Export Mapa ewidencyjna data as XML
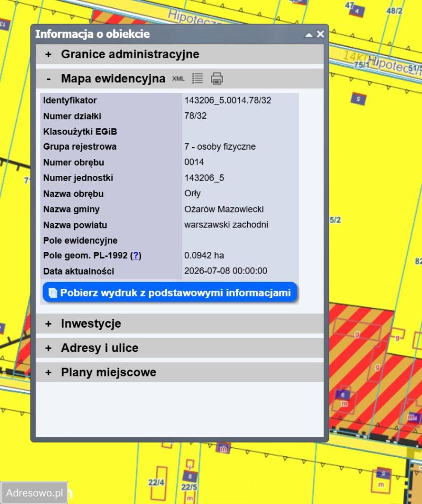The width and height of the screenshot is (422, 504). pos(178,79)
